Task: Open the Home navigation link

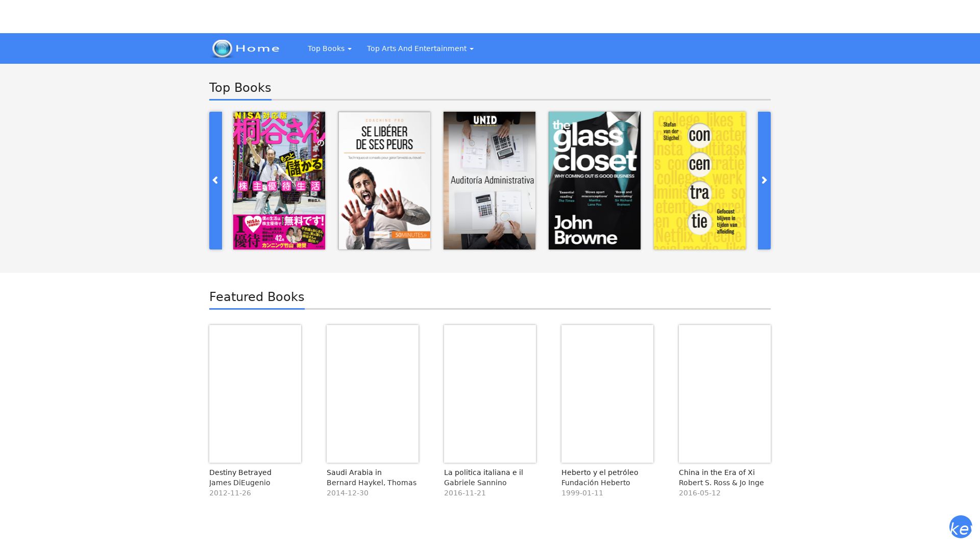Action: pos(257,48)
